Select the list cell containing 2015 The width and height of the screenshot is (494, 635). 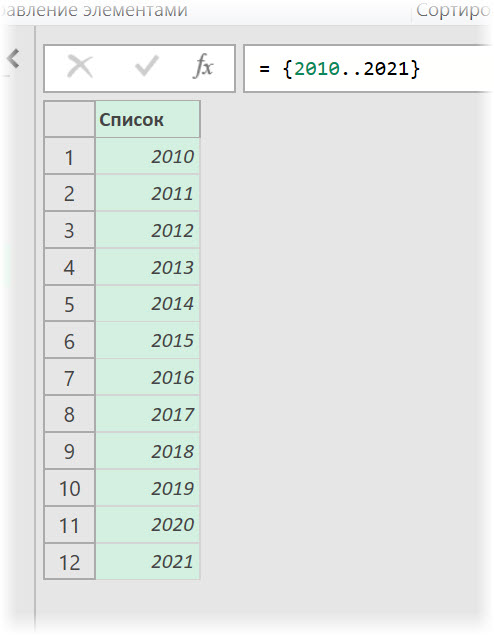[147, 340]
